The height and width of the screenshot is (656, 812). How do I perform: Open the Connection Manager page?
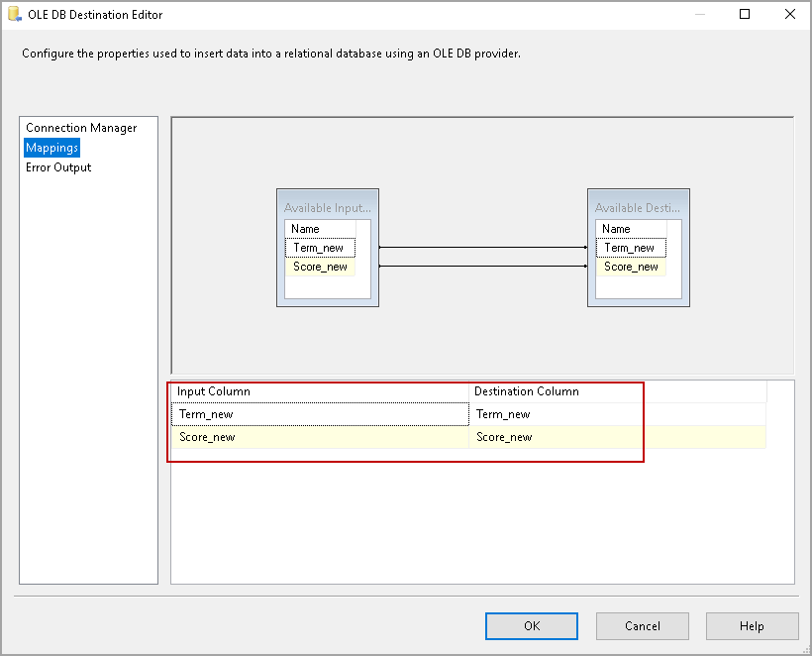[81, 128]
